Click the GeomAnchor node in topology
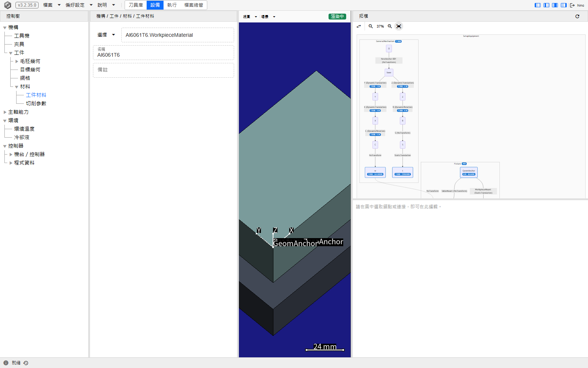This screenshot has width=588, height=368. tap(469, 172)
